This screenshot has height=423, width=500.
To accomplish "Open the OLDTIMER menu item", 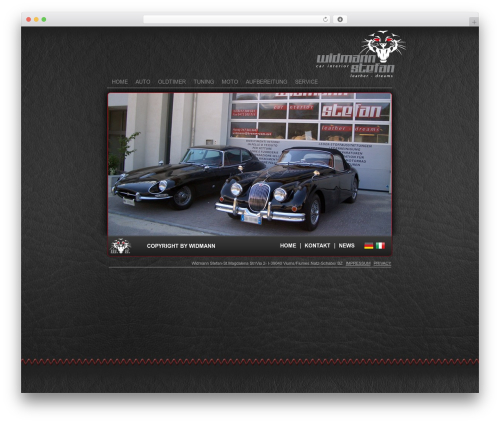I will tap(172, 82).
